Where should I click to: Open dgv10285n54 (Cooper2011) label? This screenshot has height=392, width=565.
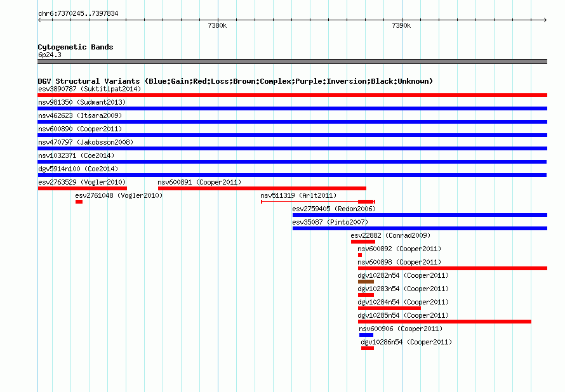403,315
